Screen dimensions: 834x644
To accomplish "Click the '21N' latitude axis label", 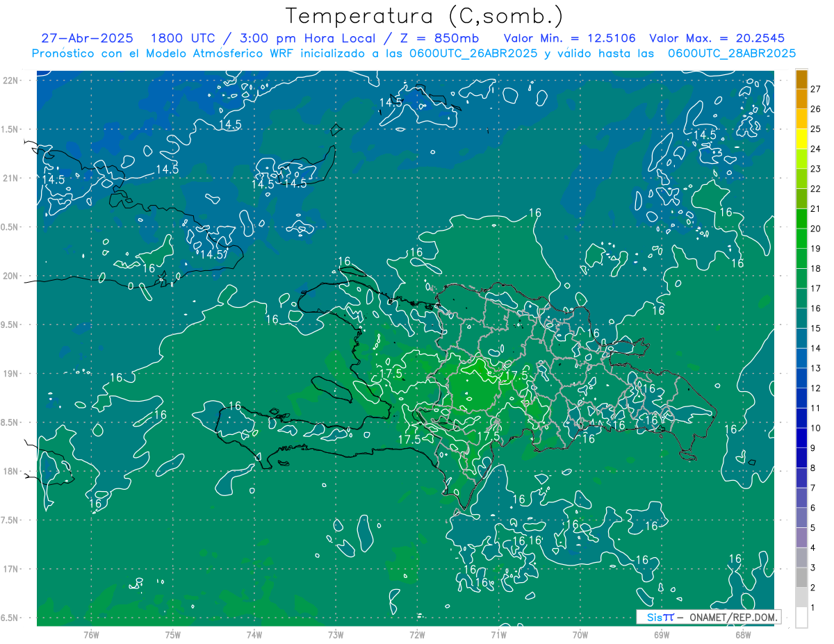I will (10, 178).
